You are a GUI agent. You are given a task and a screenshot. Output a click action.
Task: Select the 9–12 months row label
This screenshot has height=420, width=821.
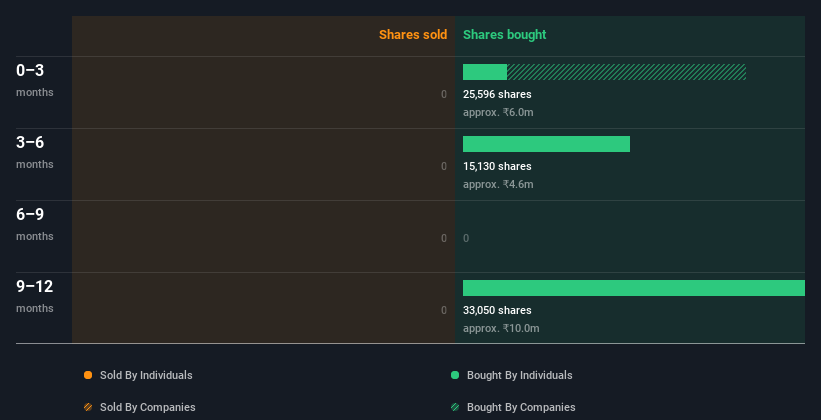click(x=35, y=296)
